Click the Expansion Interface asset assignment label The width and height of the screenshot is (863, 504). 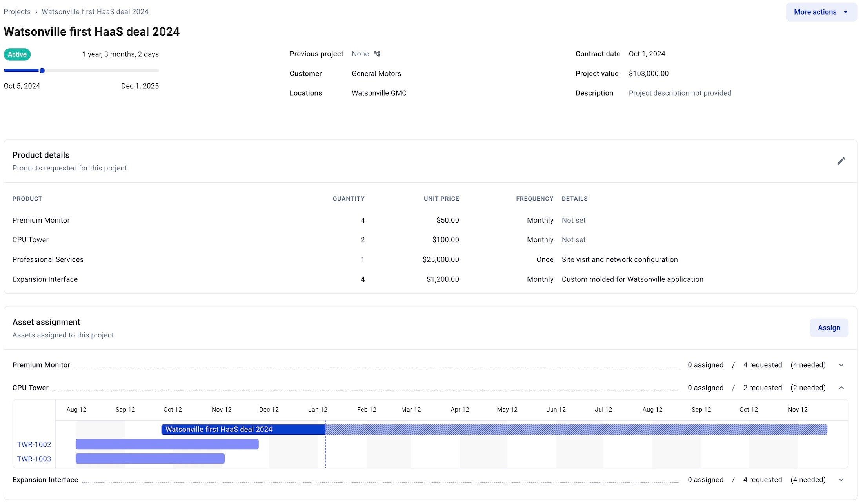45,480
